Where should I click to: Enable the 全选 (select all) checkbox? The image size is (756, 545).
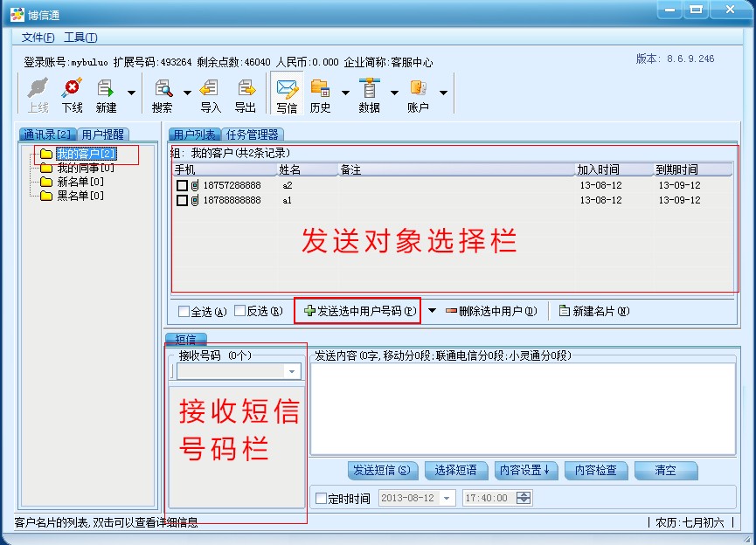(x=184, y=312)
